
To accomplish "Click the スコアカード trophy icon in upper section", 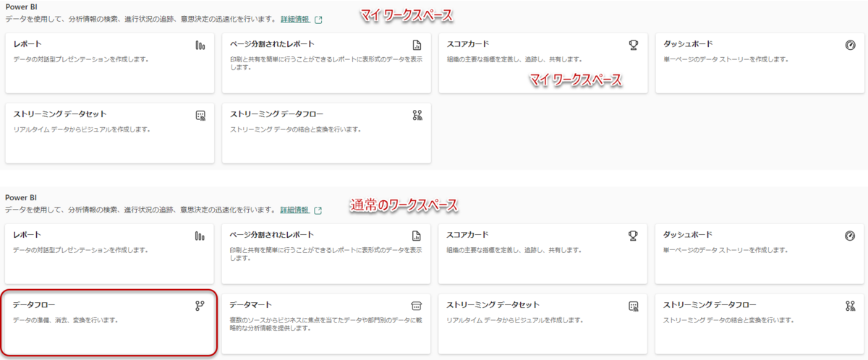I will click(x=634, y=45).
